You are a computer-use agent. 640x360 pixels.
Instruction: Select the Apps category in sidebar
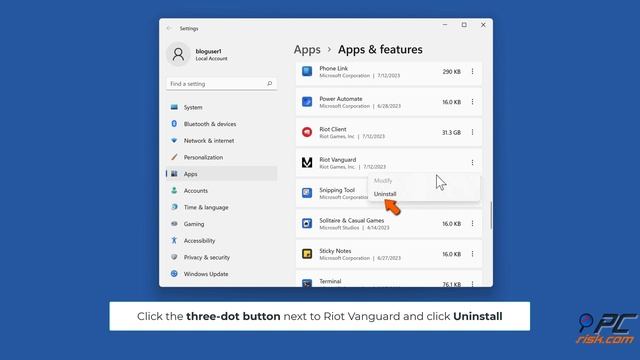221,174
